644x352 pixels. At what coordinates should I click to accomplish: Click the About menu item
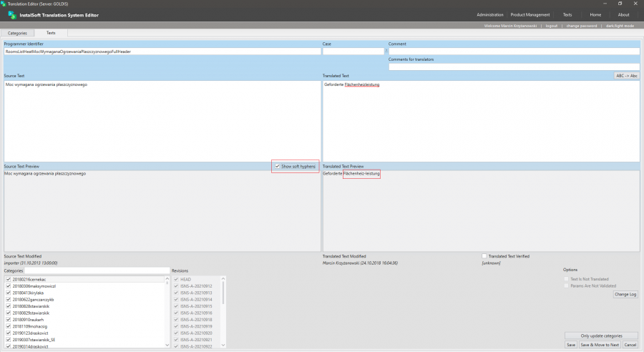(x=623, y=14)
